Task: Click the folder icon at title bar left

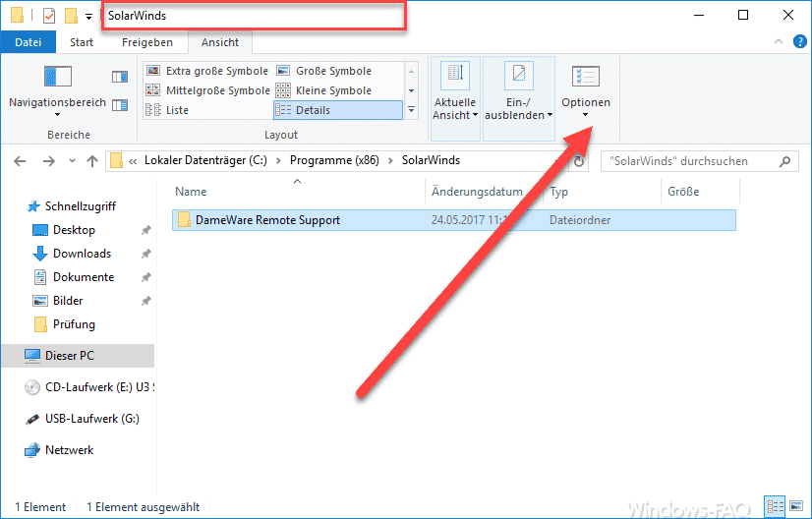Action: (17, 16)
